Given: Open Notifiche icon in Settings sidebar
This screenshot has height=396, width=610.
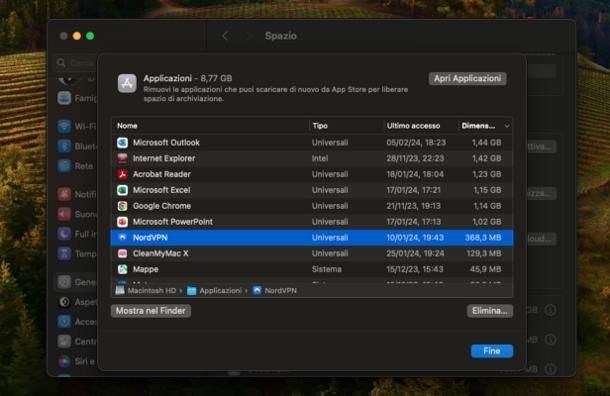Looking at the screenshot, I should [x=64, y=194].
